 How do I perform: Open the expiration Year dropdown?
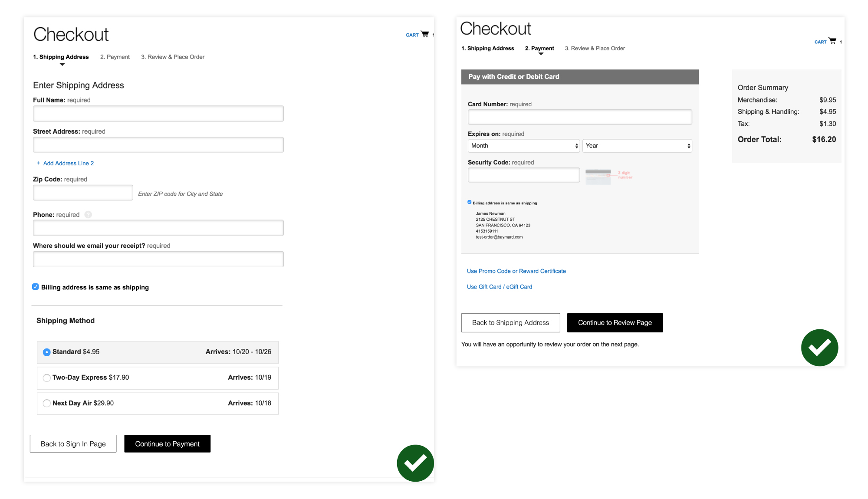637,146
